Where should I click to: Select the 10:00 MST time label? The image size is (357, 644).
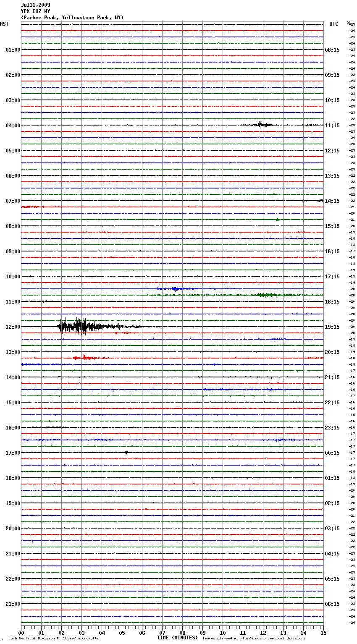click(x=13, y=277)
